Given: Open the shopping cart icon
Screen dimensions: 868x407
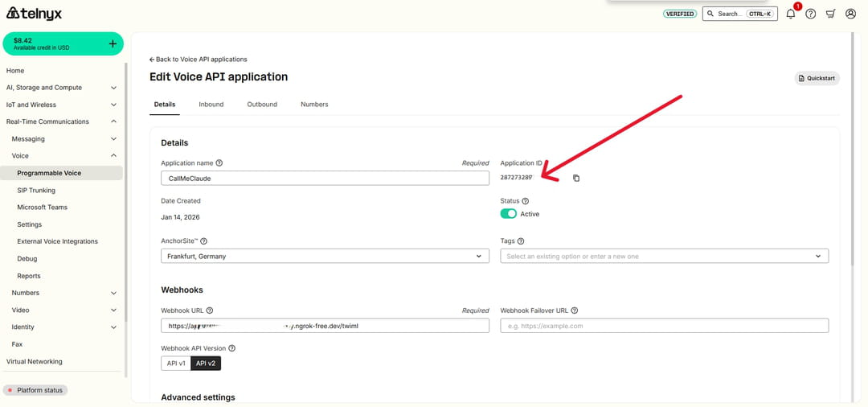Looking at the screenshot, I should [831, 14].
